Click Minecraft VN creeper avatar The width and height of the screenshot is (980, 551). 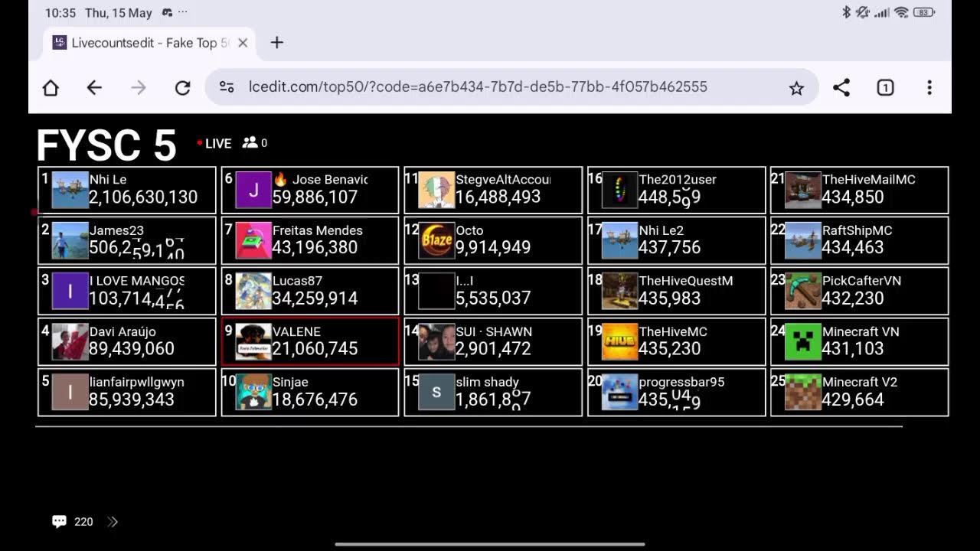pyautogui.click(x=803, y=342)
